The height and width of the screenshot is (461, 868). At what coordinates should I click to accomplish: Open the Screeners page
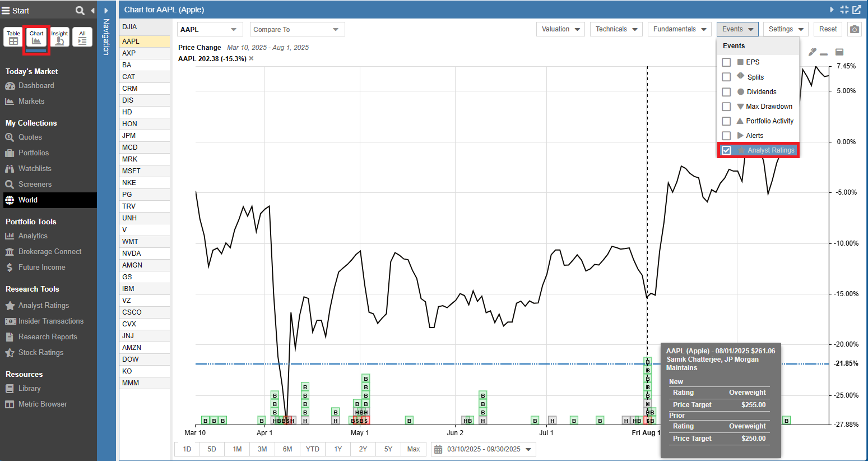pos(35,185)
